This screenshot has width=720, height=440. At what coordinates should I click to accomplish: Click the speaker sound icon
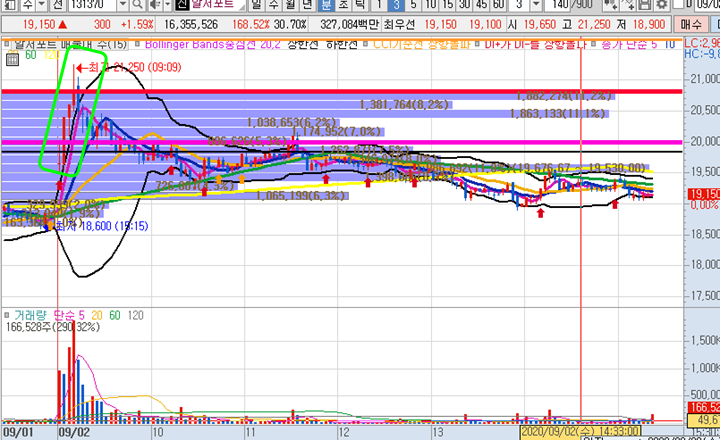point(156,5)
